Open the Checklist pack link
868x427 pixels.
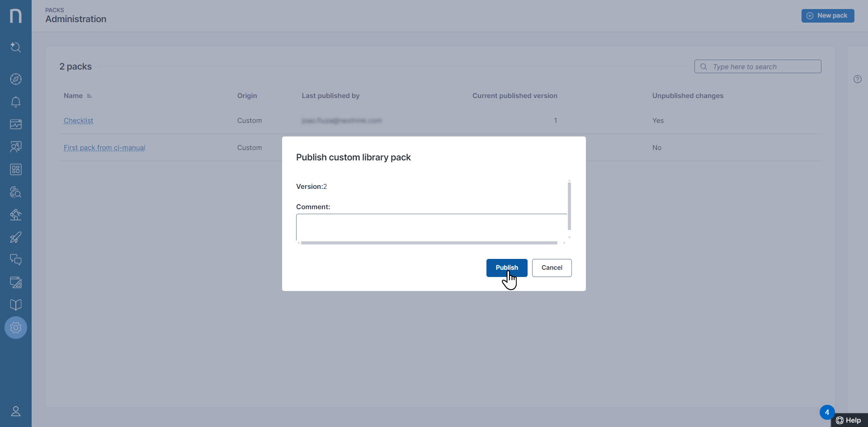pos(78,121)
